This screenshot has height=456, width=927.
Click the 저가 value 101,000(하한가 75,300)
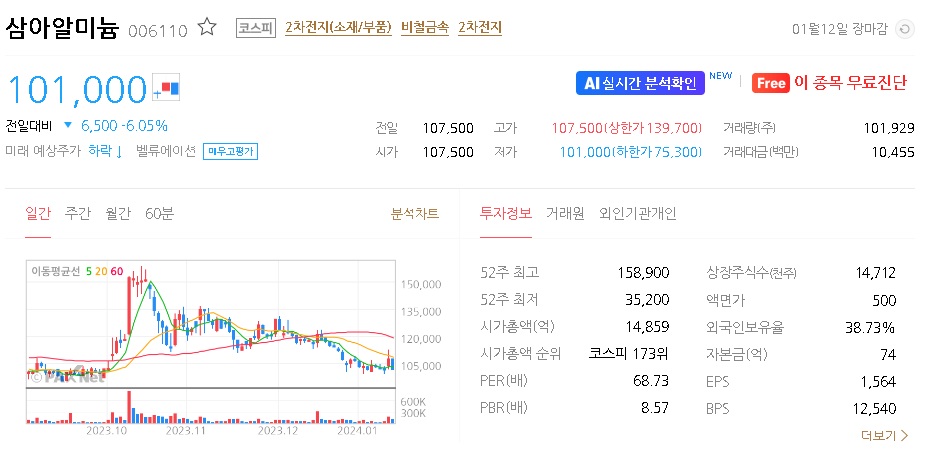coord(631,152)
